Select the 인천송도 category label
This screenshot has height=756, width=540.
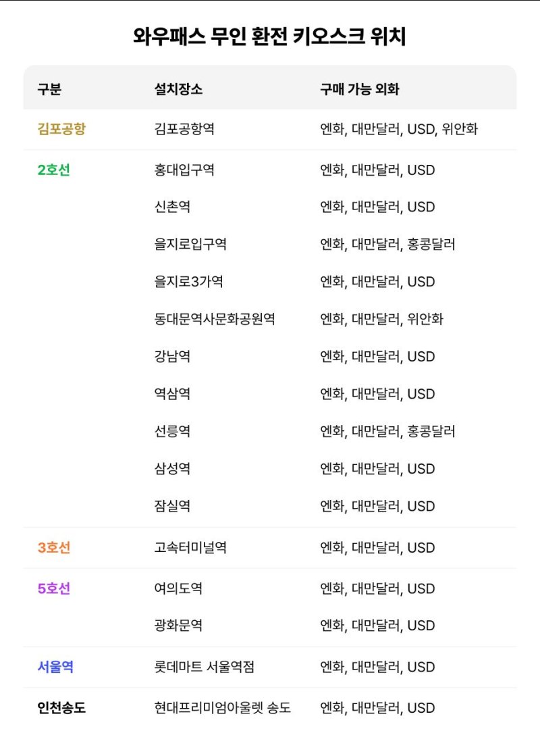pyautogui.click(x=61, y=709)
